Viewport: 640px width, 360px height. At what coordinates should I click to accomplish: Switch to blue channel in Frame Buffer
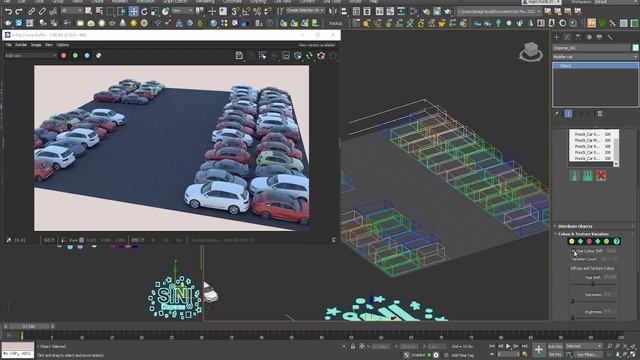click(87, 56)
